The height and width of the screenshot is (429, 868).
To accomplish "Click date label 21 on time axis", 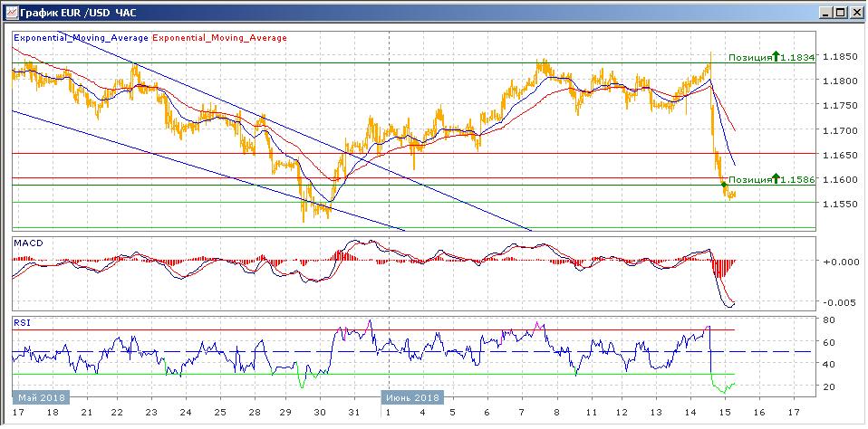I will 86,413.
